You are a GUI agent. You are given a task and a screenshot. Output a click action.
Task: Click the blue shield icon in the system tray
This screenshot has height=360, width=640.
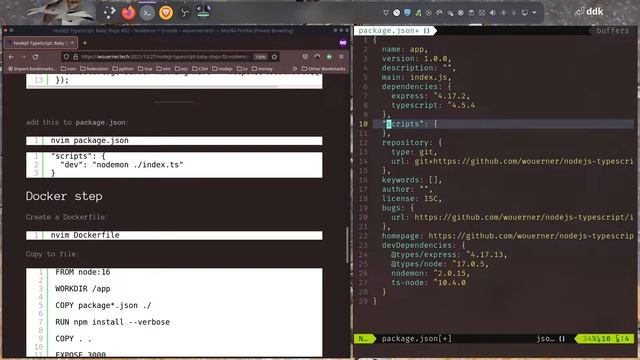407,13
